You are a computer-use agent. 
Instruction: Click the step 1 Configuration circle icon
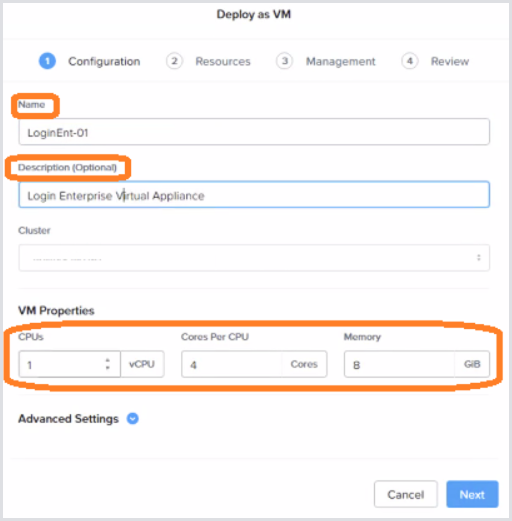(x=47, y=61)
